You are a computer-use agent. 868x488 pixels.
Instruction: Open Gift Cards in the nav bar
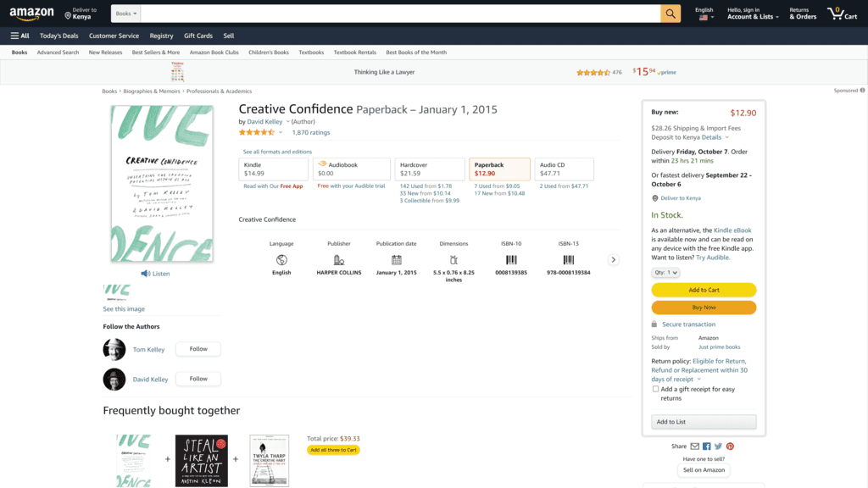click(198, 36)
